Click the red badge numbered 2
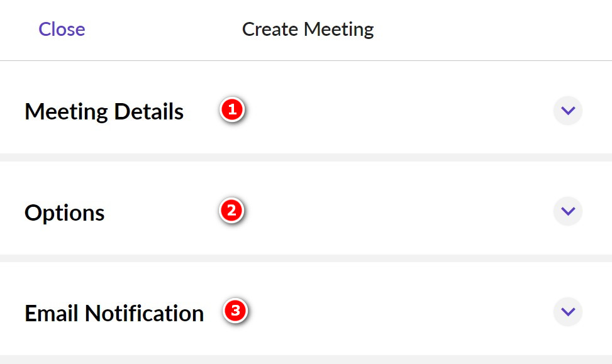 (x=231, y=211)
